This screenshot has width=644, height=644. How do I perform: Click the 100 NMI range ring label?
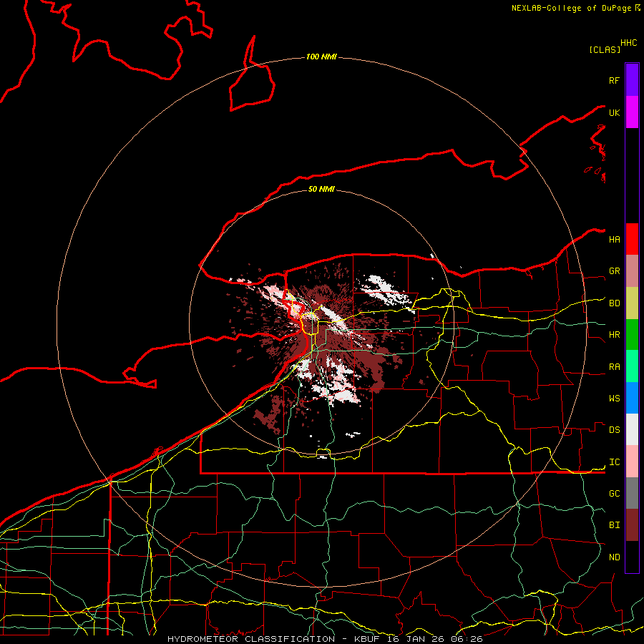(x=321, y=57)
